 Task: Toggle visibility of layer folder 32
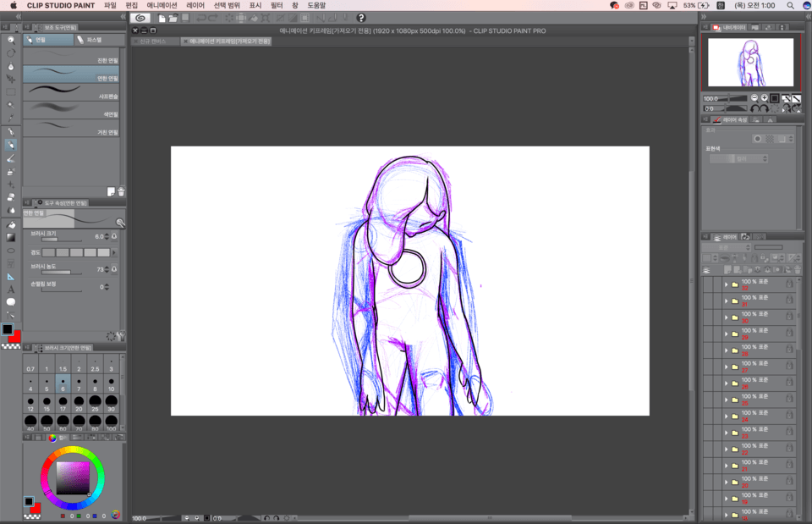pyautogui.click(x=707, y=284)
